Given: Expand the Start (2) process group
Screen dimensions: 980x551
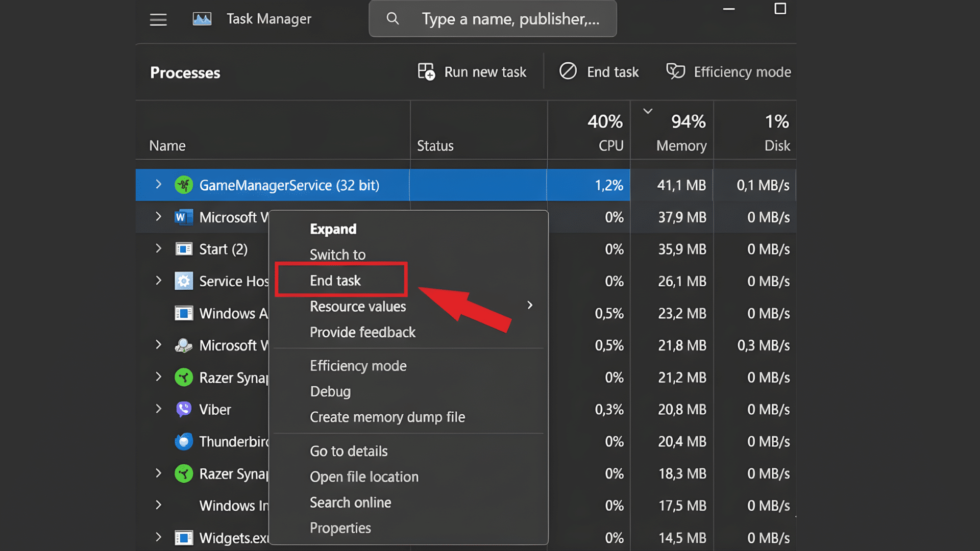Looking at the screenshot, I should (x=158, y=249).
